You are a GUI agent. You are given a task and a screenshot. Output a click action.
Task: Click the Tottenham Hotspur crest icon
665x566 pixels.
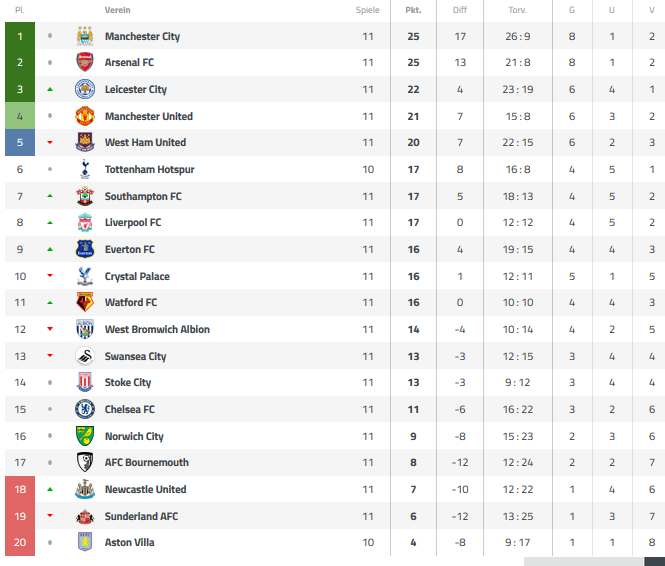click(x=85, y=169)
